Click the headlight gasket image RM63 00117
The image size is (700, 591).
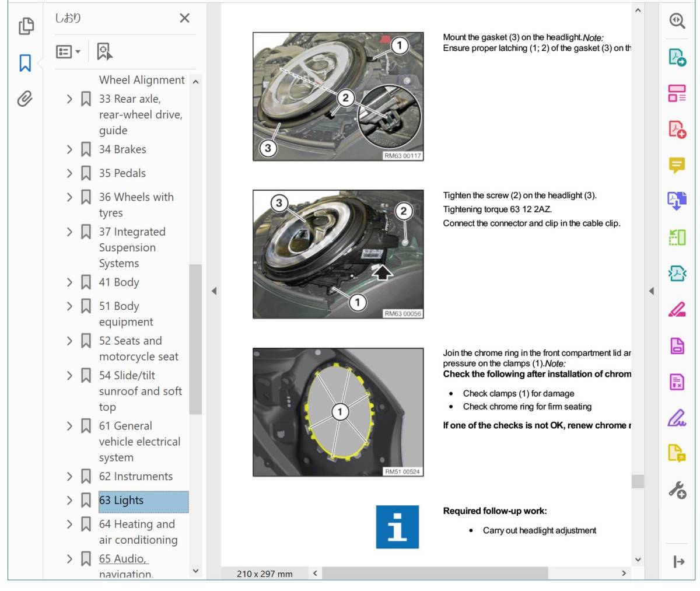coord(338,96)
